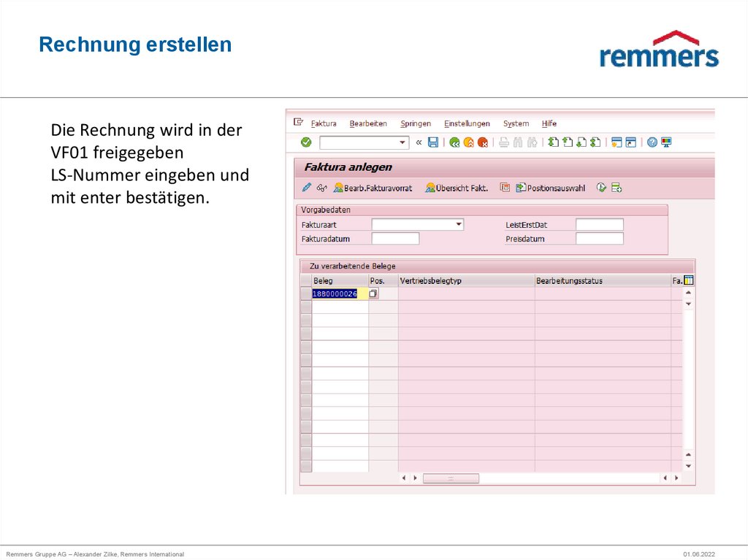This screenshot has width=748, height=560.
Task: Open the command field dropdown arrow
Action: [403, 142]
